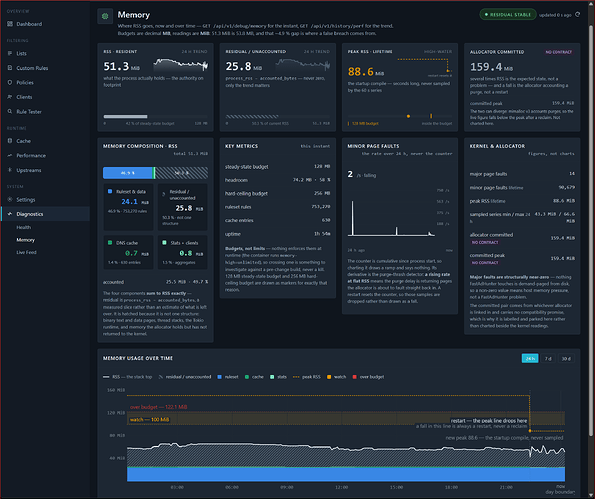
Task: Click the 'hard-ceiling budget' metric row
Action: [277, 194]
